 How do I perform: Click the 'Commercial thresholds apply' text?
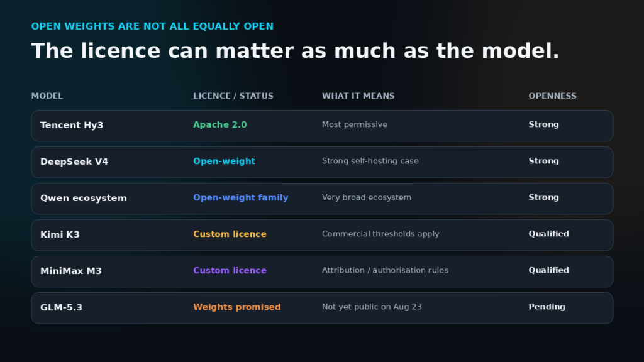380,234
